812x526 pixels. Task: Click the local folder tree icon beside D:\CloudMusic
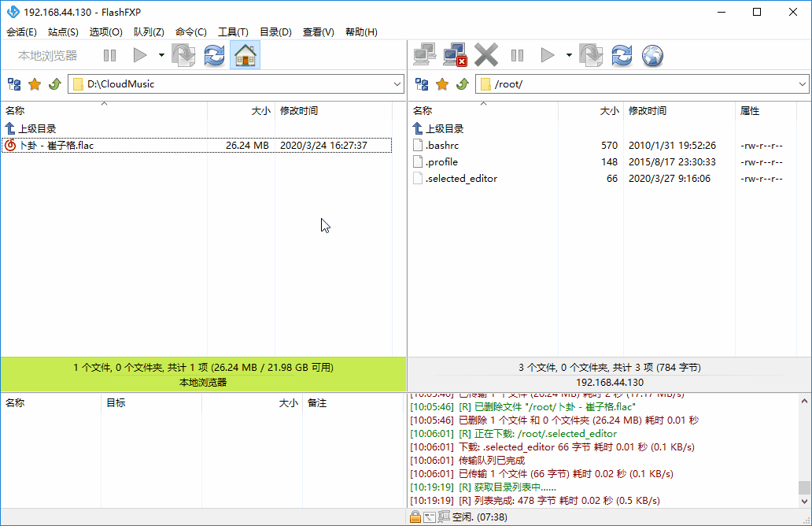click(14, 84)
